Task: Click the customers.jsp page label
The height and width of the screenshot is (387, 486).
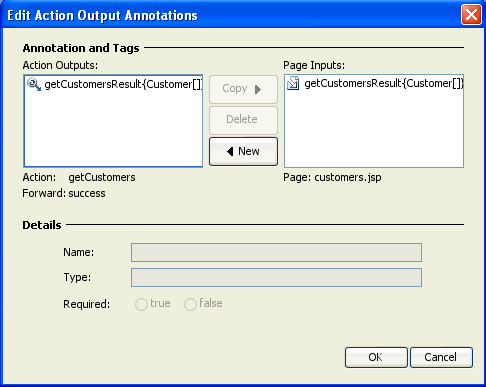Action: 348,177
